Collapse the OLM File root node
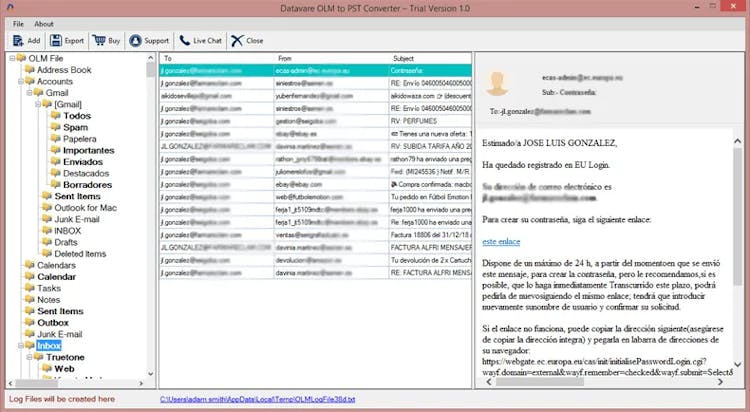Viewport: 750px width, 412px height. [x=11, y=59]
